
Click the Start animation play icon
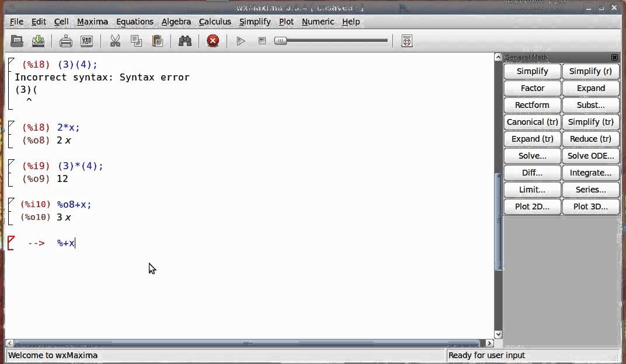pyautogui.click(x=241, y=41)
